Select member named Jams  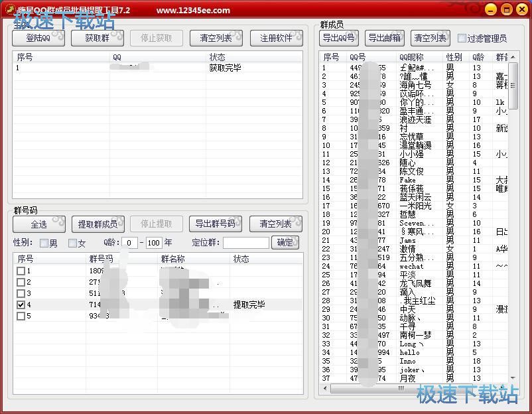pos(407,240)
